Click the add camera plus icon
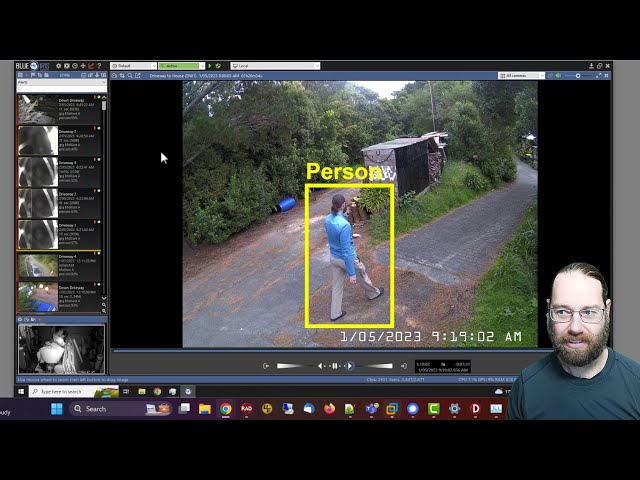 [83, 66]
